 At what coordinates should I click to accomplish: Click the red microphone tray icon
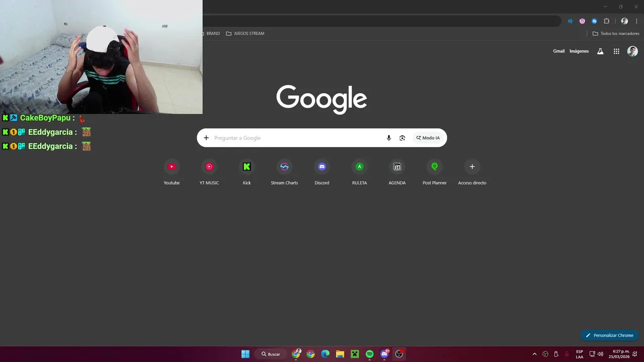pyautogui.click(x=567, y=354)
